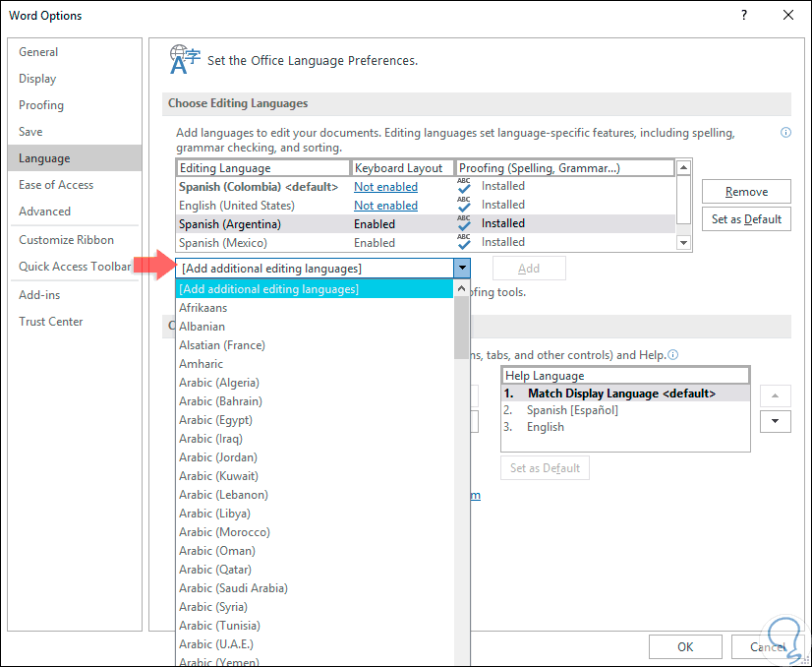Click the Editing Language column header
The image size is (812, 667).
[263, 168]
